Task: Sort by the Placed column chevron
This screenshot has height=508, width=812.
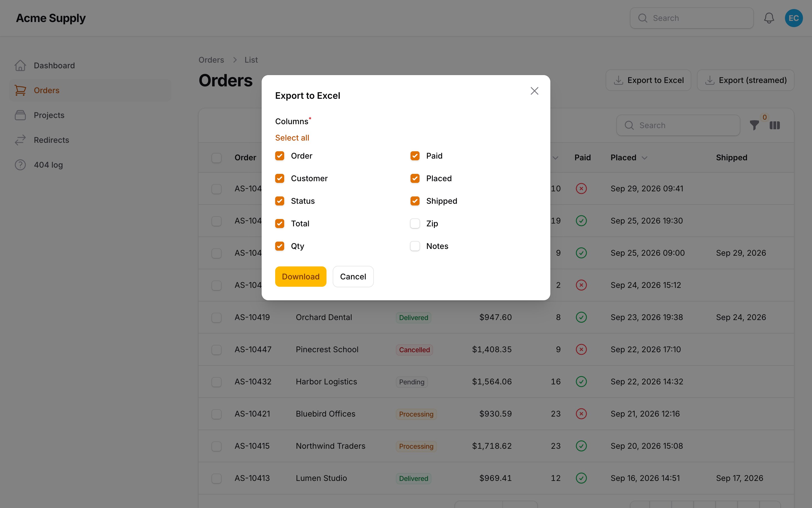Action: (x=644, y=158)
